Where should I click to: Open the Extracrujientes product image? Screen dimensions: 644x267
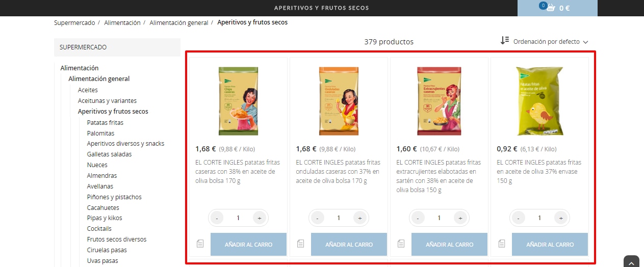[439, 101]
